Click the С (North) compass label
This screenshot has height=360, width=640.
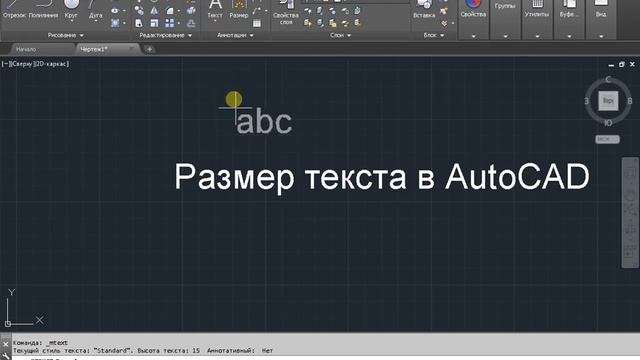tap(608, 79)
